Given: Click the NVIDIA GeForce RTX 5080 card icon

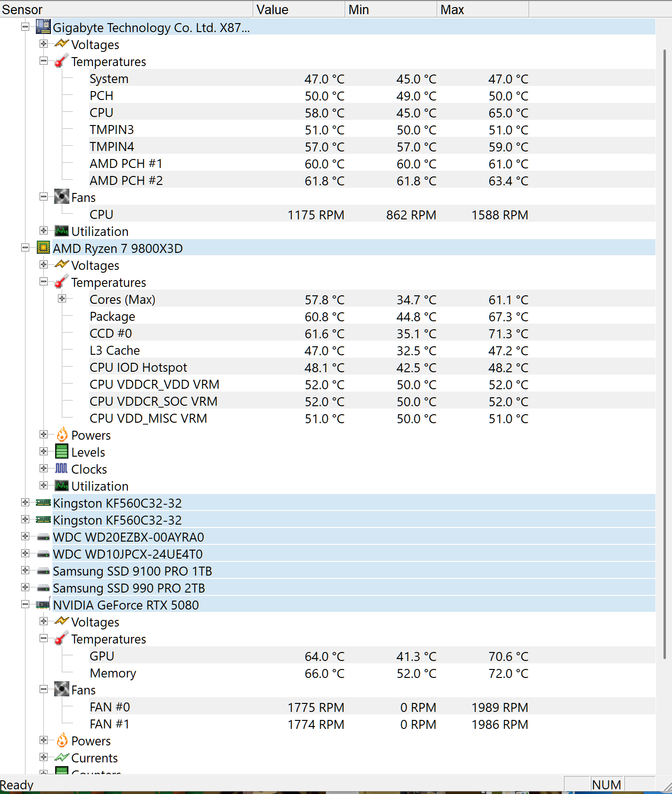Looking at the screenshot, I should click(x=43, y=604).
